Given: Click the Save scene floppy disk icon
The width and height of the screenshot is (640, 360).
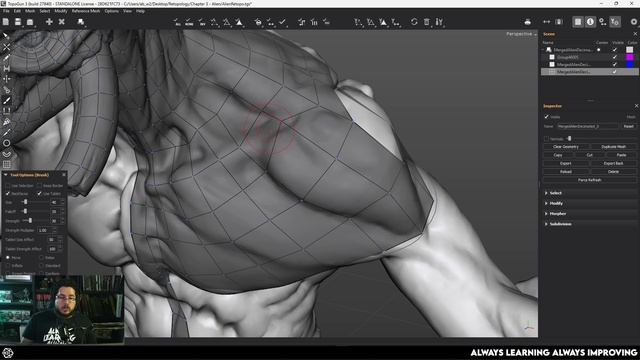Looking at the screenshot, I should [x=18, y=22].
